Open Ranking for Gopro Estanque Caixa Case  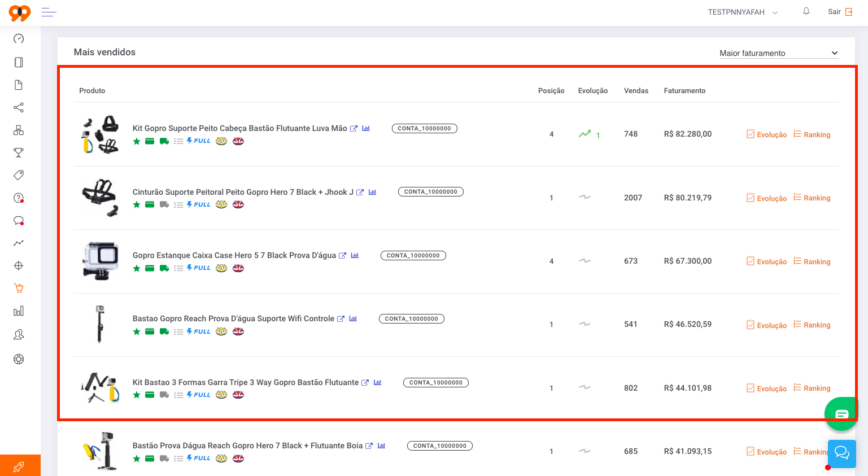[x=812, y=261]
